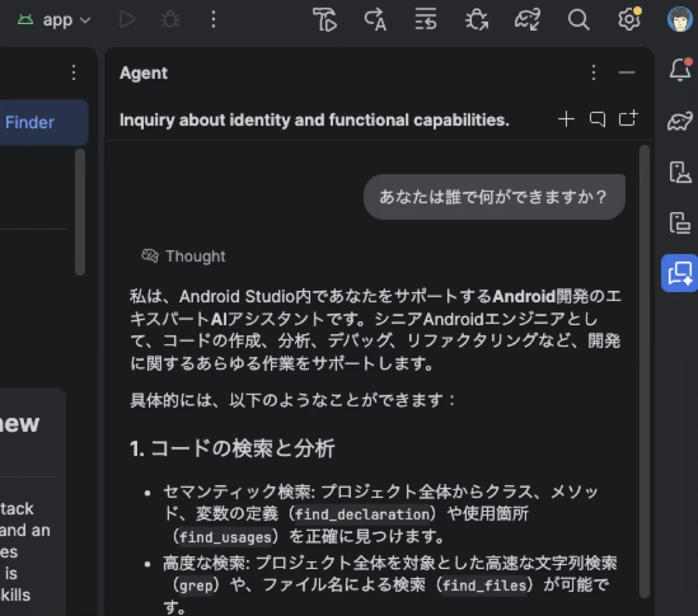
Task: Click the left panel scrollbar
Action: (x=80, y=212)
